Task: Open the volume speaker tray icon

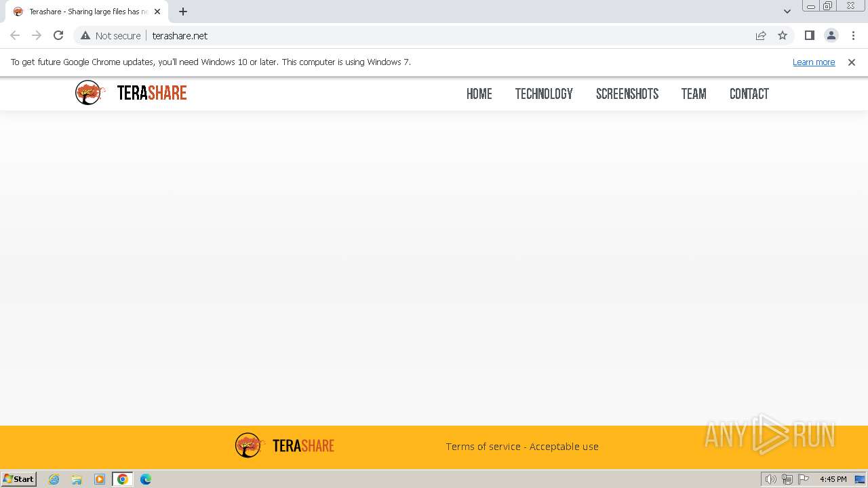Action: 770,479
